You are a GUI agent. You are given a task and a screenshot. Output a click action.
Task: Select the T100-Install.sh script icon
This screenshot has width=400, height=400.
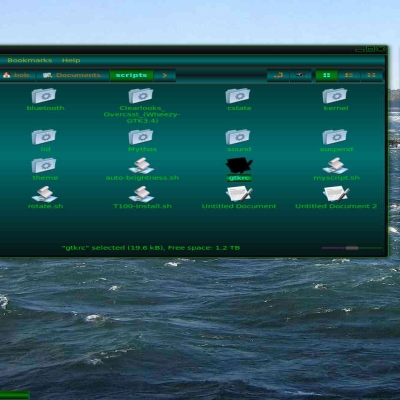(x=142, y=195)
